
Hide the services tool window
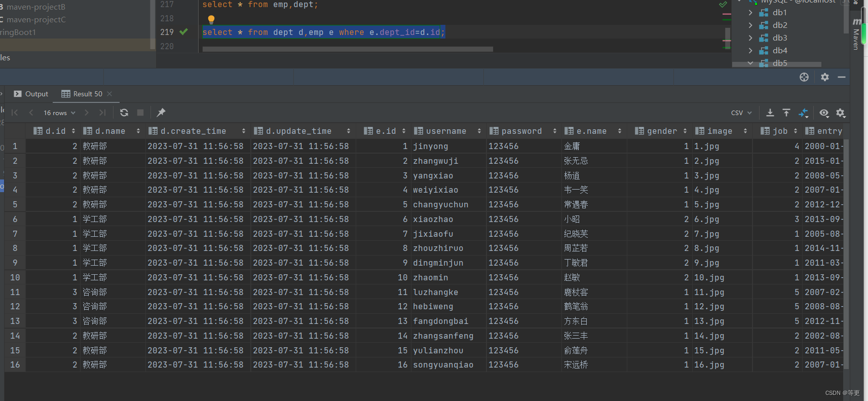click(x=842, y=77)
